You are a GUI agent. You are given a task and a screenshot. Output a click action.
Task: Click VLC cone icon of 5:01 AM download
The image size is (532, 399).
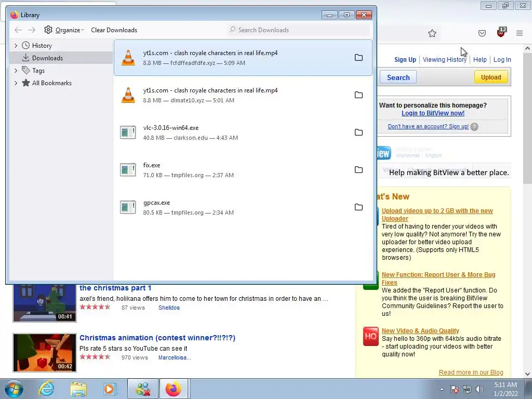128,95
